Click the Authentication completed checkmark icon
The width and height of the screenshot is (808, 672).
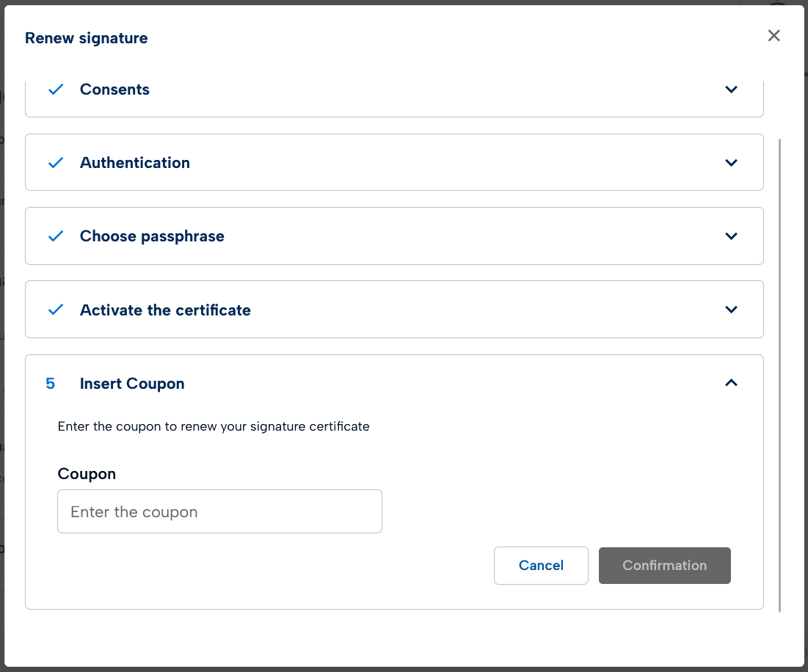(x=56, y=163)
